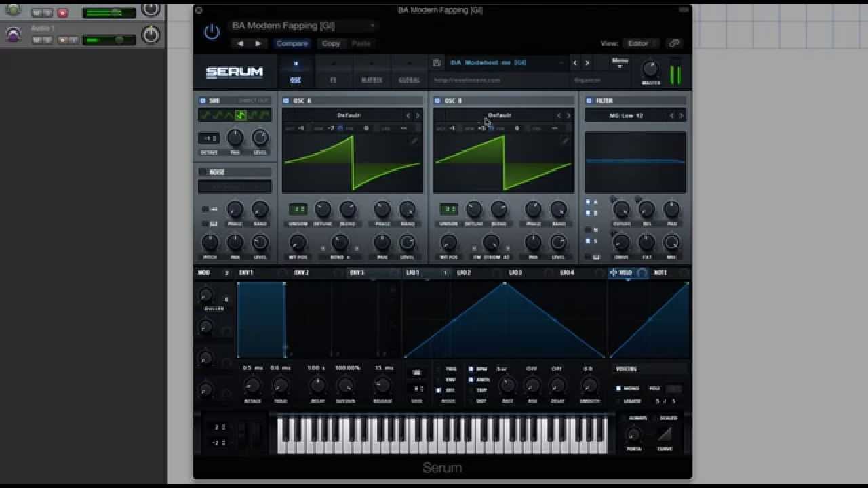Open the View Editor dropdown
Screen dimensions: 868x488
(x=640, y=43)
